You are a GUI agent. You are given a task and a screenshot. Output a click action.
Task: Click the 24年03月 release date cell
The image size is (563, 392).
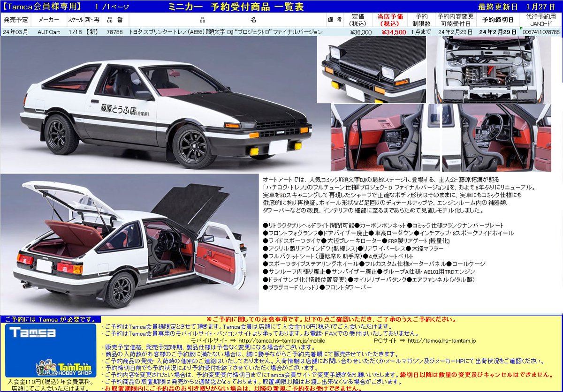point(15,32)
